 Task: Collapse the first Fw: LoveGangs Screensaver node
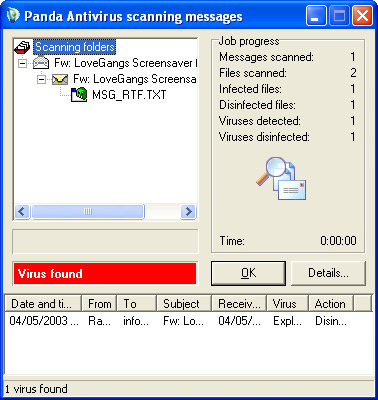pyautogui.click(x=22, y=63)
